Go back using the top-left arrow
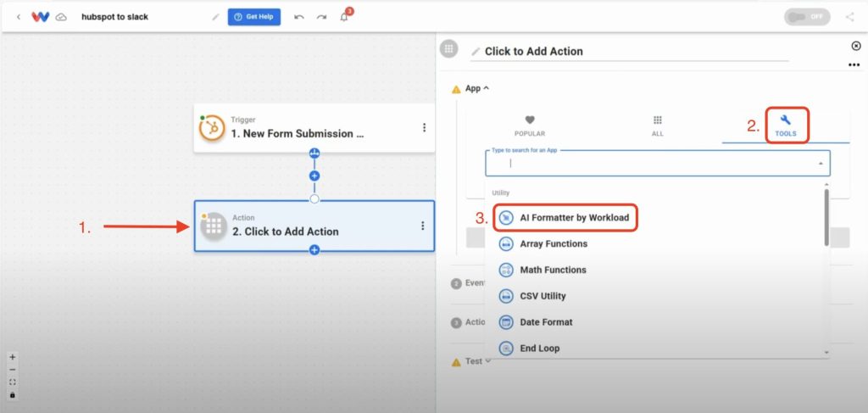868x413 pixels. [x=19, y=17]
